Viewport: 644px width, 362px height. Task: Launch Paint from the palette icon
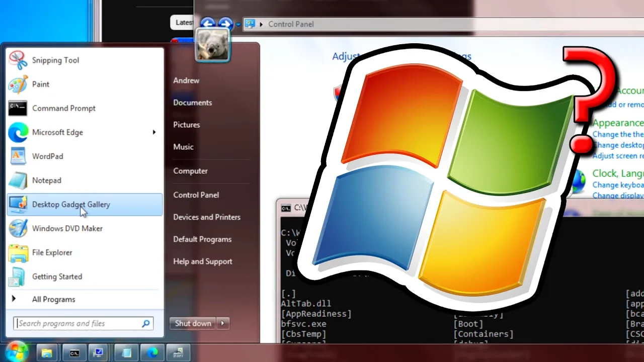[18, 84]
